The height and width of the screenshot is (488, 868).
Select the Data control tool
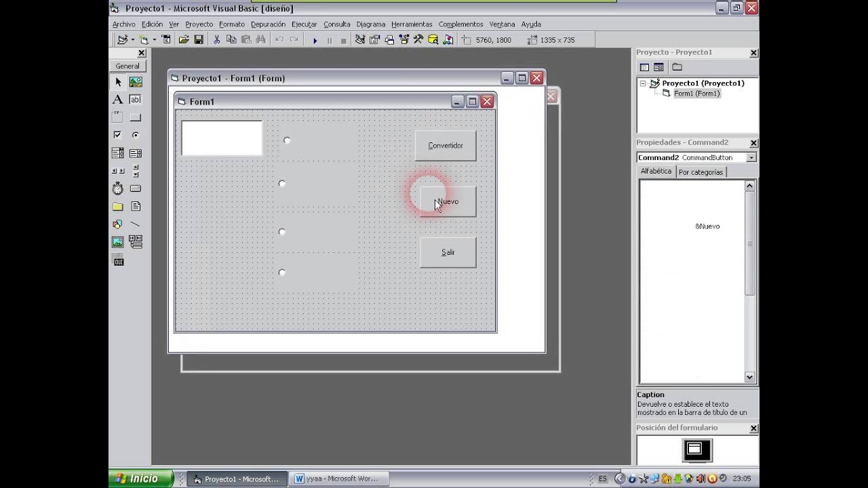pos(136,242)
